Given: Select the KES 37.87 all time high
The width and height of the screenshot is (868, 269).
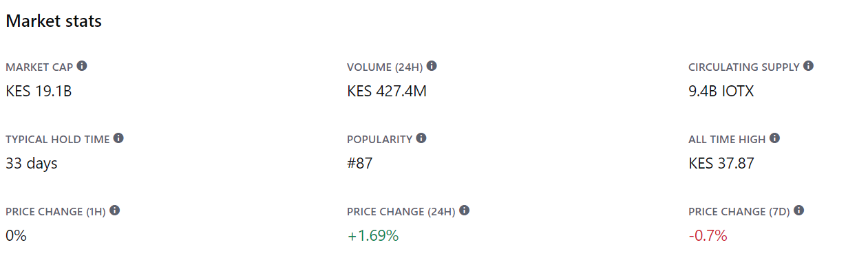Looking at the screenshot, I should click(x=721, y=164).
